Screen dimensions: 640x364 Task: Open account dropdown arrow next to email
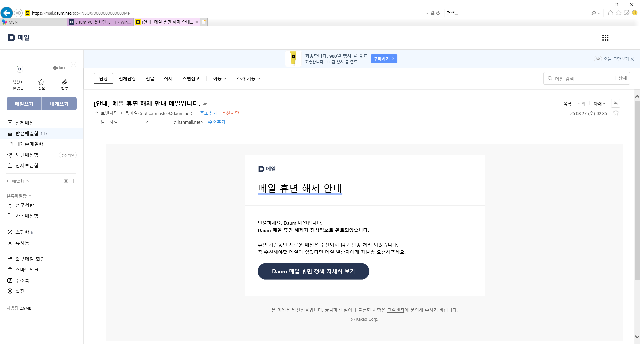coord(73,65)
